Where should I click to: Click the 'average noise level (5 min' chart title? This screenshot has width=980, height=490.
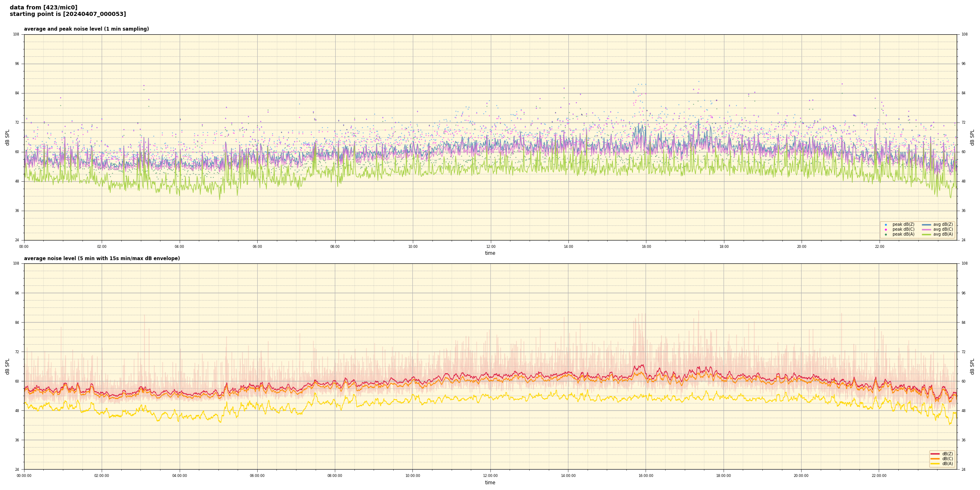pos(102,258)
